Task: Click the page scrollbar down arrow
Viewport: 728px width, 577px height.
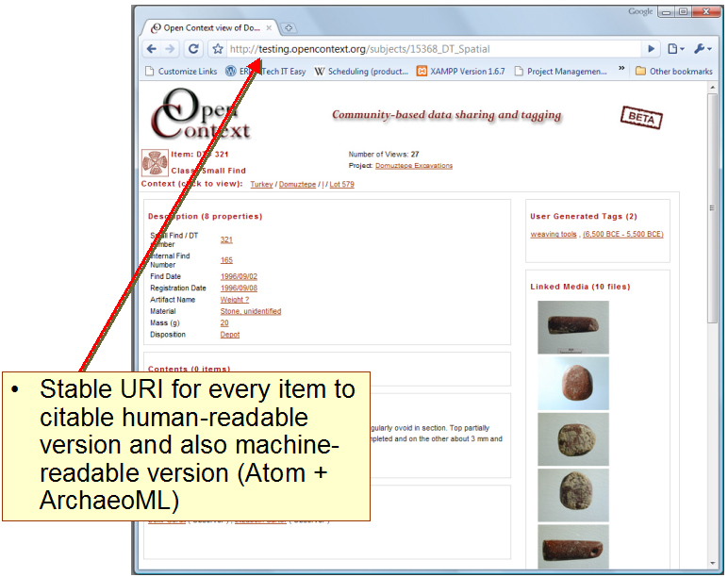Action: pos(712,564)
